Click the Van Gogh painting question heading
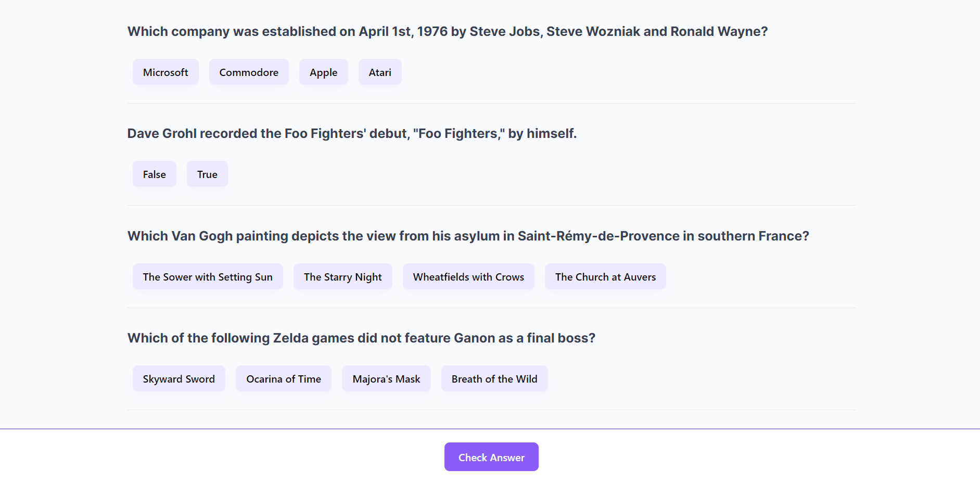 tap(468, 236)
